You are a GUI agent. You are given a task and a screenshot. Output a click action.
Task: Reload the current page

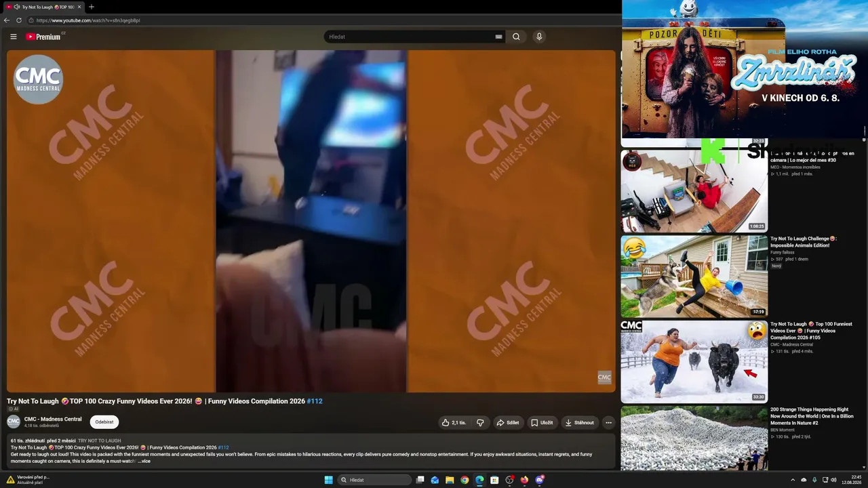[x=19, y=20]
